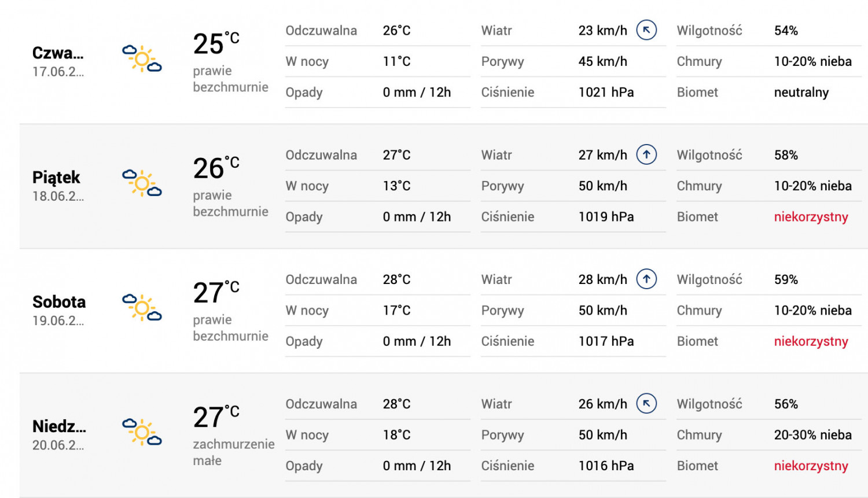Click Sunday 20.06 weather icon
This screenshot has height=498, width=868.
point(142,432)
